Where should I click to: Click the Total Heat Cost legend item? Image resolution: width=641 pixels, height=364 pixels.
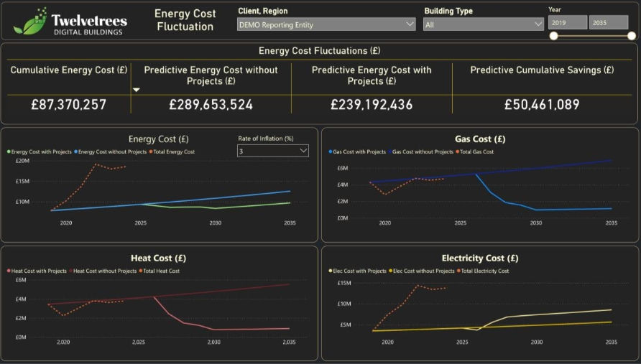[160, 271]
